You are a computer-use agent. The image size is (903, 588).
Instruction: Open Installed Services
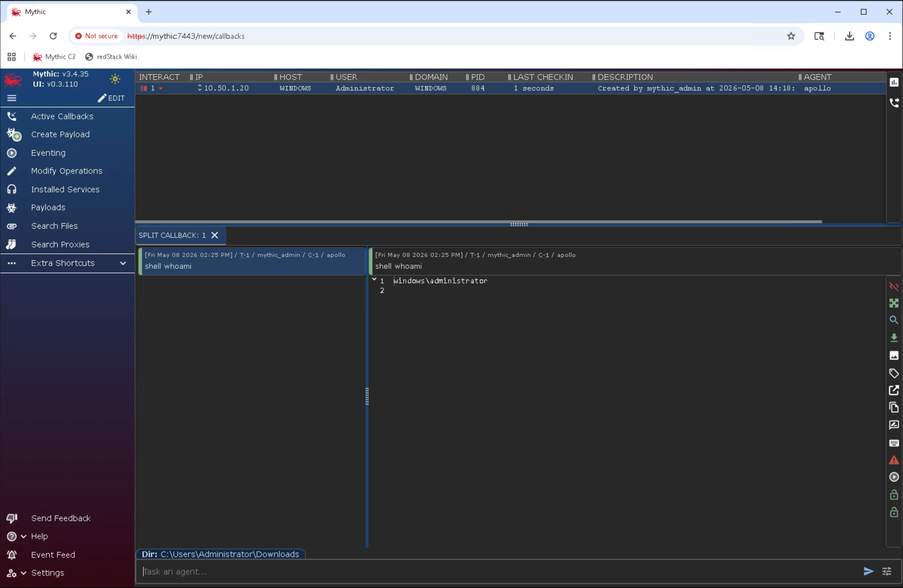click(65, 189)
